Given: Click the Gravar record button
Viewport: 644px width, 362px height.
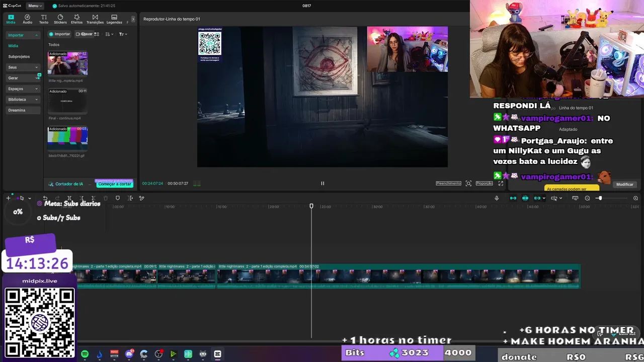Looking at the screenshot, I should (84, 34).
